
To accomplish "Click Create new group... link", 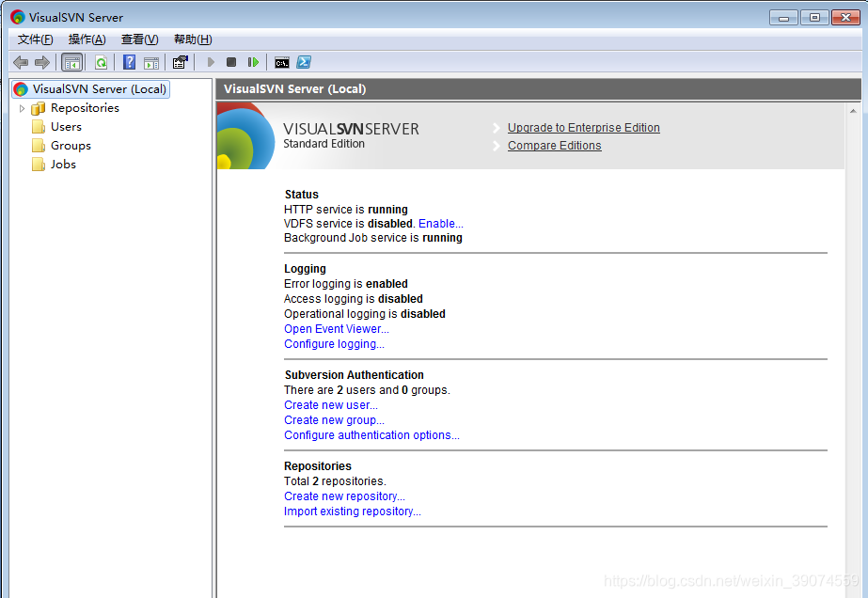I will coord(334,420).
